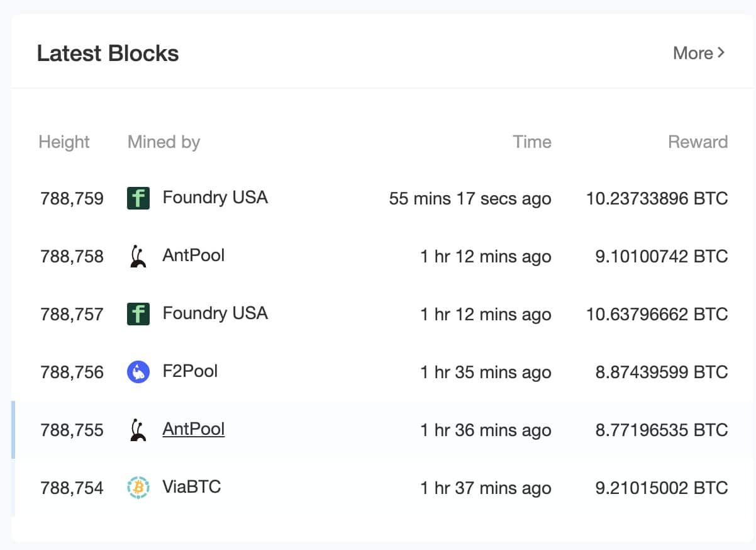Click the 10.23733896 BTC reward value
This screenshot has height=550, width=756.
coord(657,199)
